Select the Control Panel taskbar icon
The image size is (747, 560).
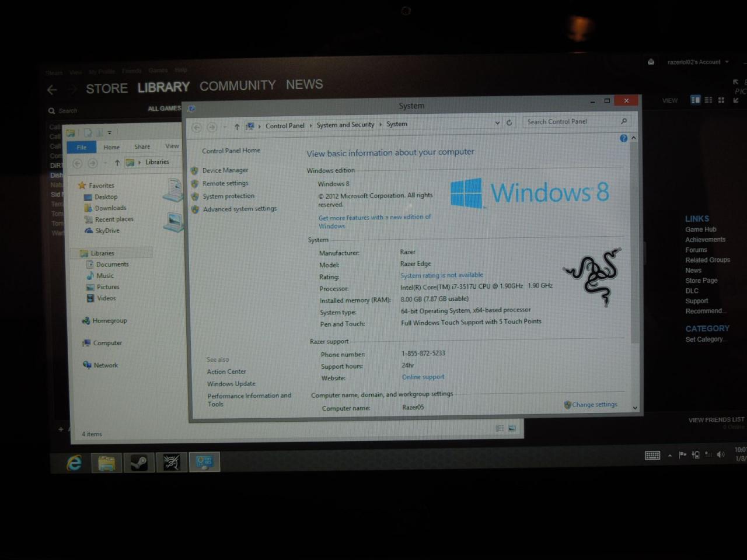[204, 463]
